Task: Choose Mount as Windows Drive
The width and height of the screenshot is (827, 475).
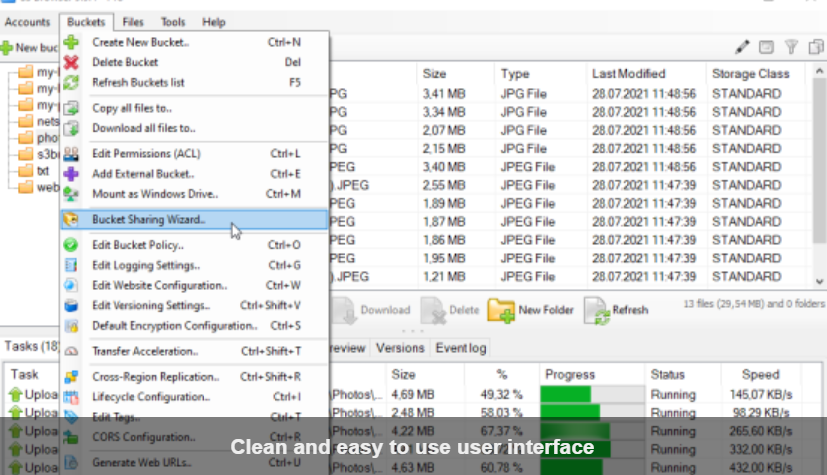Action: click(154, 193)
